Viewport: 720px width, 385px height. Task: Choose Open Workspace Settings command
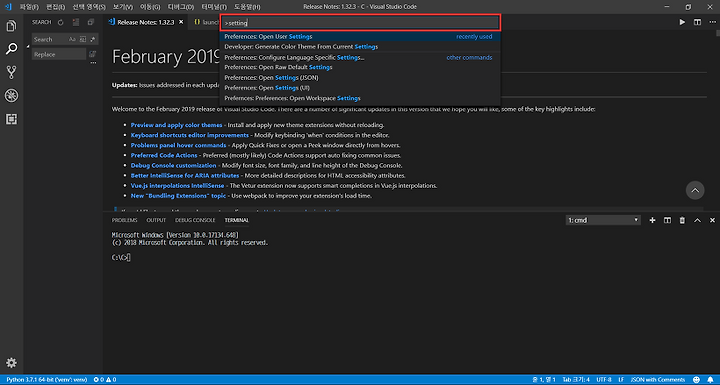click(360, 98)
